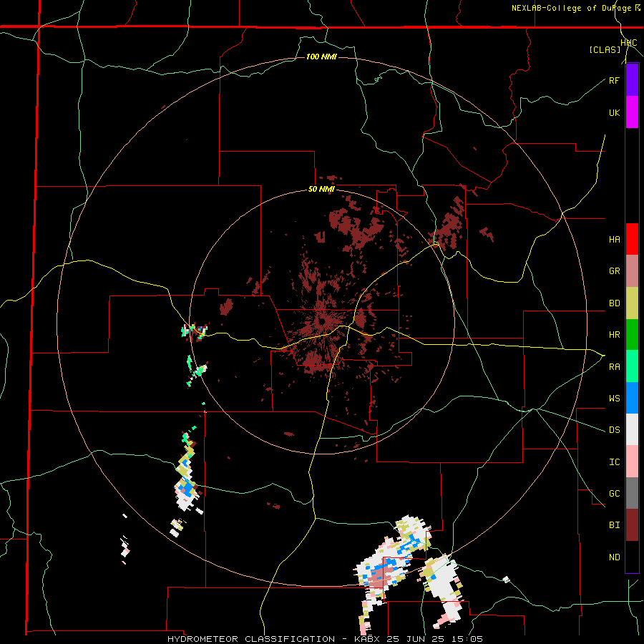
Task: Click the UK legend label
Action: [614, 112]
